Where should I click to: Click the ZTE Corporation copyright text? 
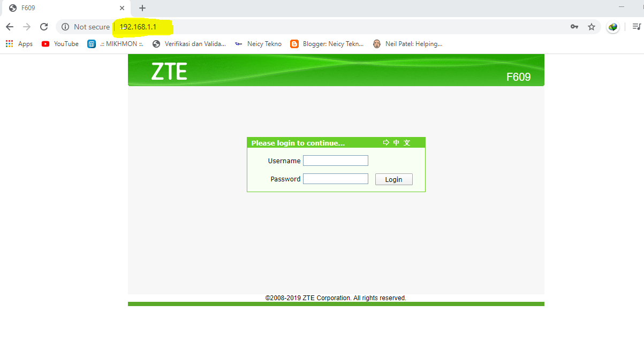click(x=336, y=298)
